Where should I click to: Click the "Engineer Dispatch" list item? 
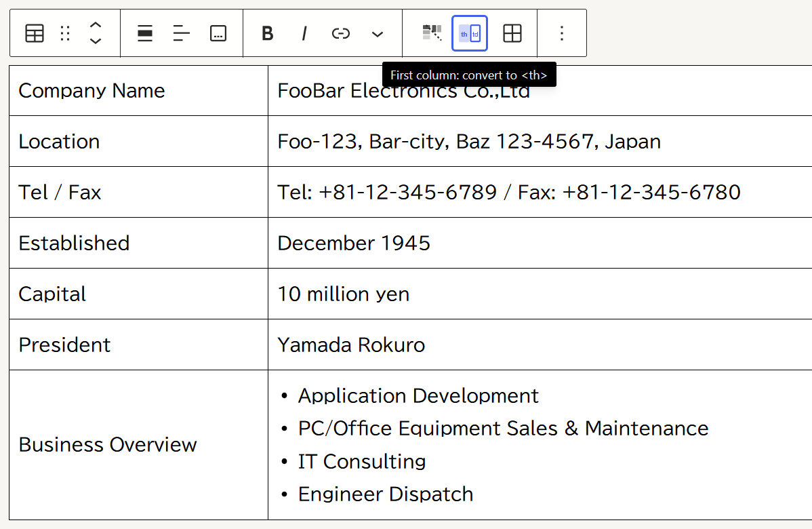pyautogui.click(x=385, y=494)
